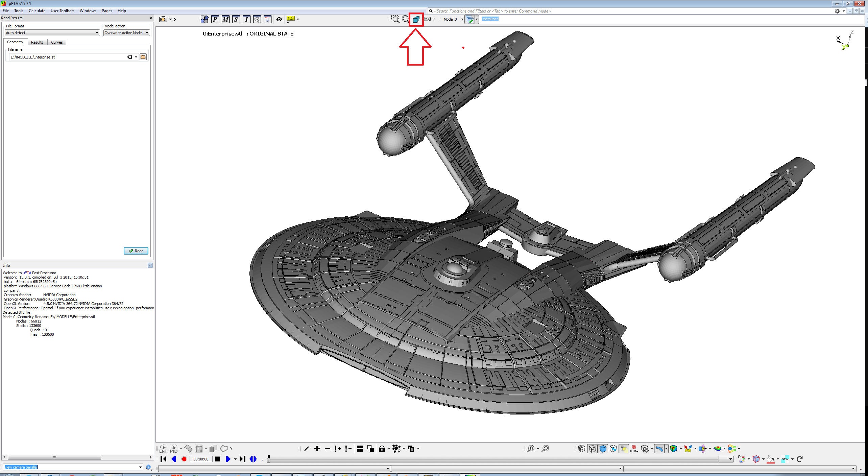Image resolution: width=868 pixels, height=476 pixels.
Task: Click the browse folder icon next to Filename
Action: pos(143,57)
